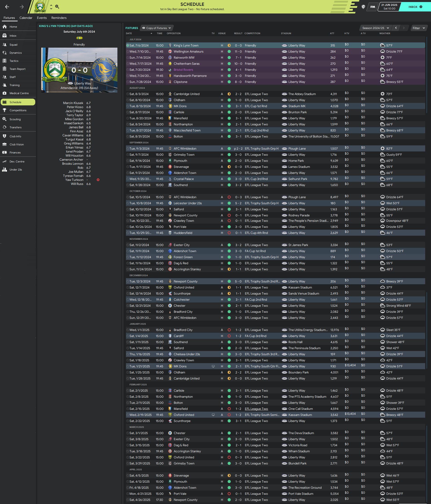Go forward with the right arrow
Viewport: 431px width, 504px height.
(x=22, y=7)
